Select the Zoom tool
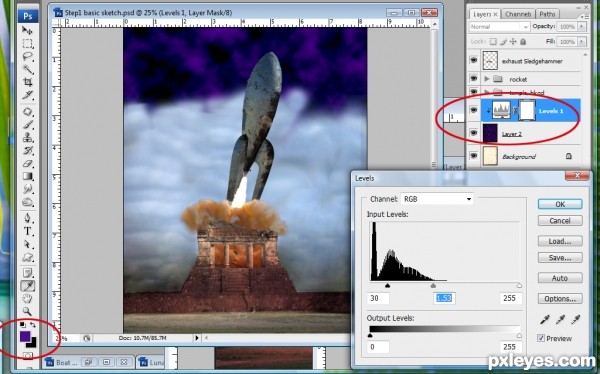 [x=27, y=311]
